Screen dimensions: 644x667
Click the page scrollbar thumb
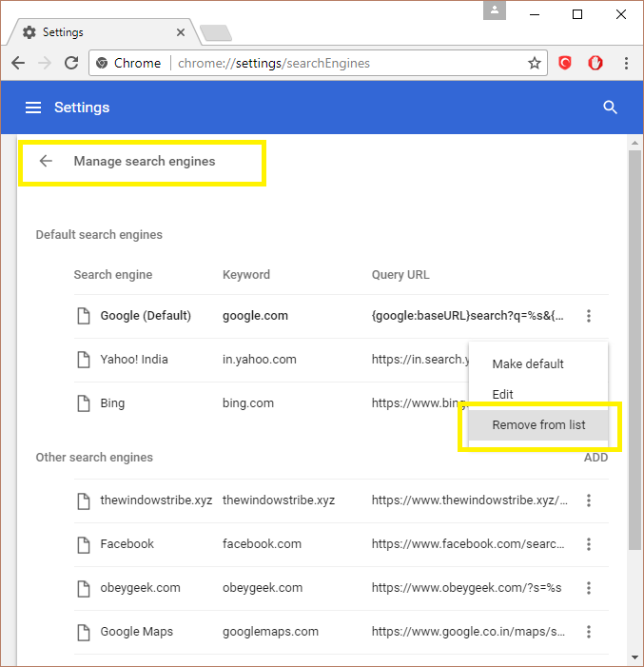[634, 349]
